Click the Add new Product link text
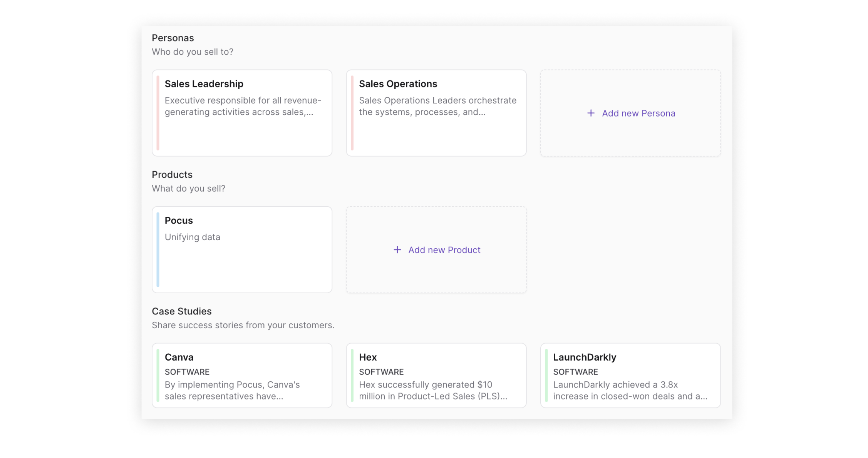The image size is (868, 458). (x=444, y=250)
